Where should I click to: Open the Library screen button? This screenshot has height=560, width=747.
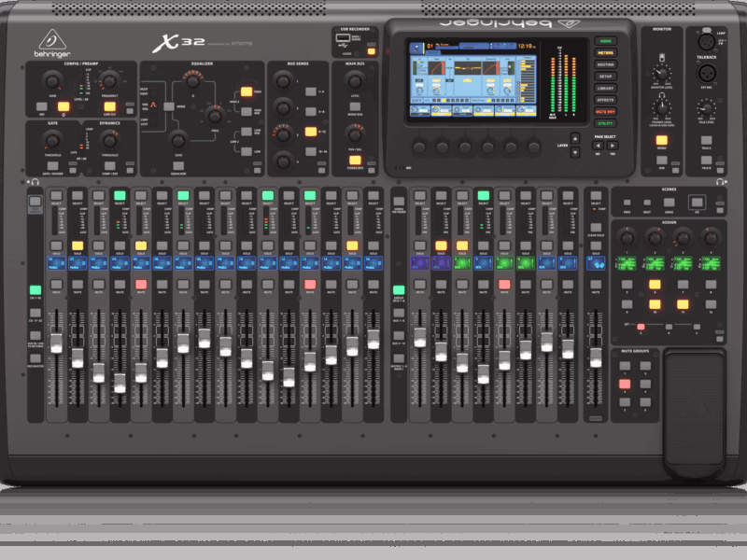[x=605, y=89]
